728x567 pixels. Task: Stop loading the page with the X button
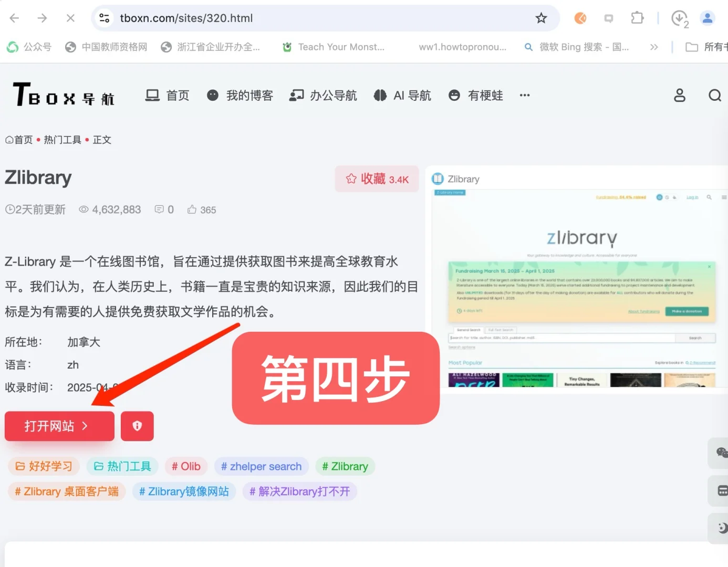click(70, 18)
